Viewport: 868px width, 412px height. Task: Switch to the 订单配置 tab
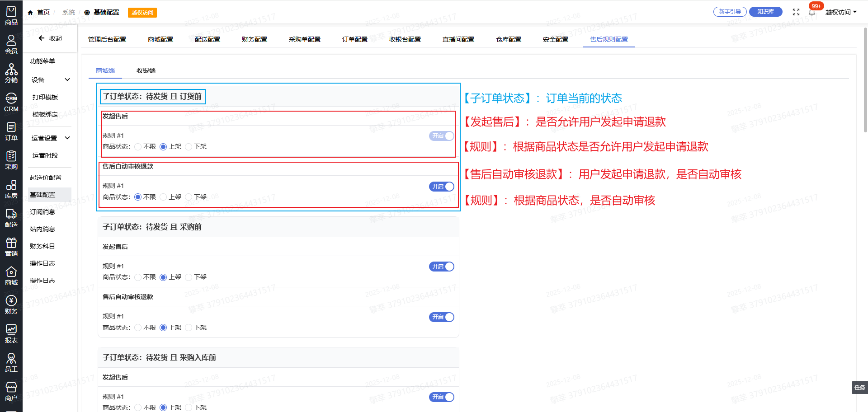tap(354, 39)
